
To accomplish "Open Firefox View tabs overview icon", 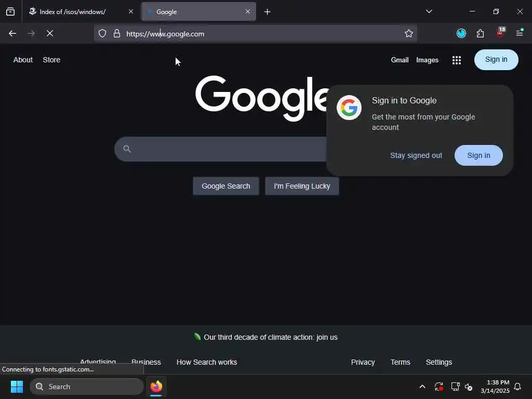I will [10, 11].
